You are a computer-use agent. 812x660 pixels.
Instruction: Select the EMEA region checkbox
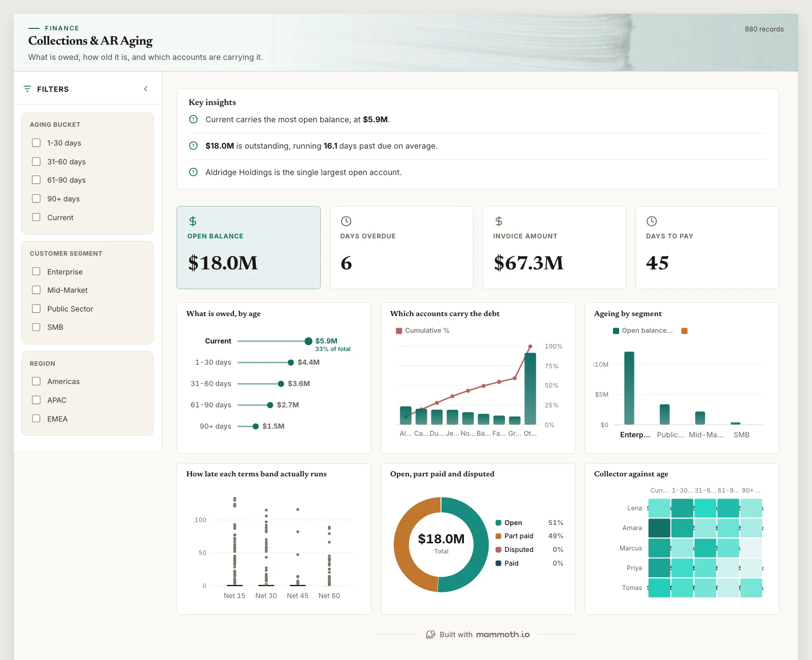coord(36,419)
